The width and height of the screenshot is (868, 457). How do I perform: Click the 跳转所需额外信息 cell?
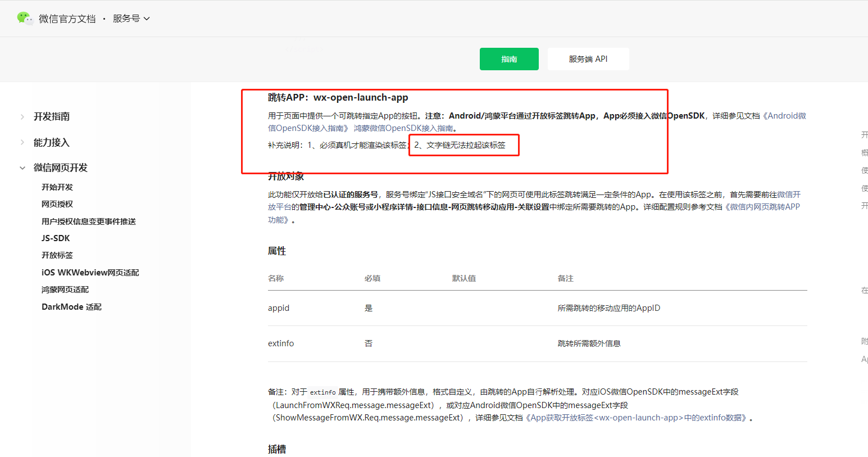589,343
